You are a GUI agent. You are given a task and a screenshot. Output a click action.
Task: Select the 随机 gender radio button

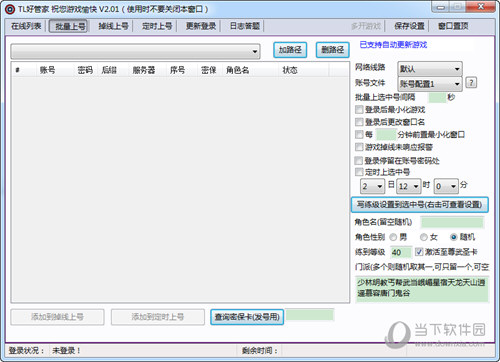tap(454, 237)
